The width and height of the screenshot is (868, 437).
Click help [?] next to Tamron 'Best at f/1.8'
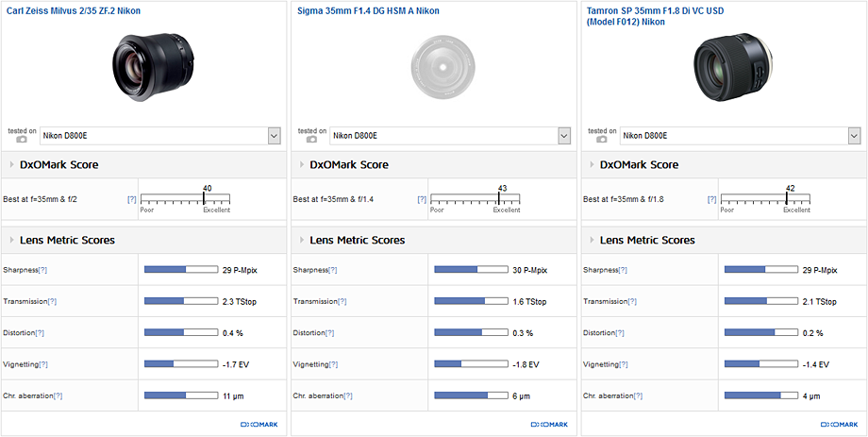(x=712, y=199)
